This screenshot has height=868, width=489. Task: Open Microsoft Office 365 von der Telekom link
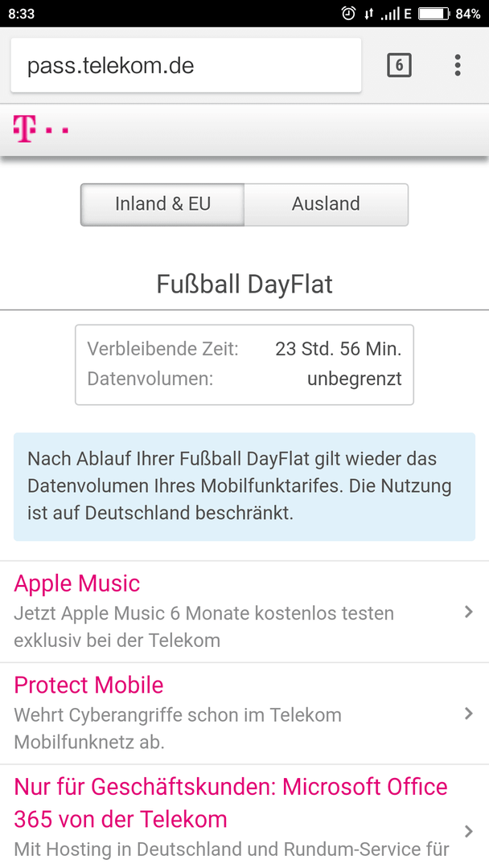(x=230, y=803)
